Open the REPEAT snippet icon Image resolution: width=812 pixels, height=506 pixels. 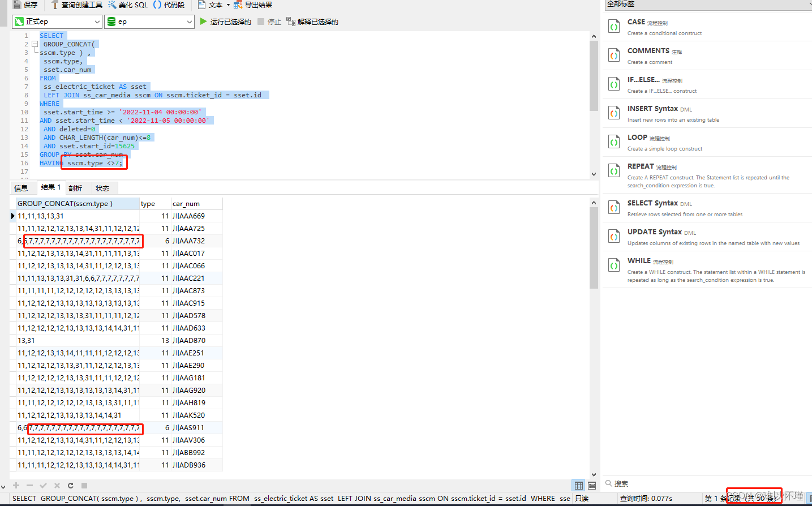click(614, 171)
